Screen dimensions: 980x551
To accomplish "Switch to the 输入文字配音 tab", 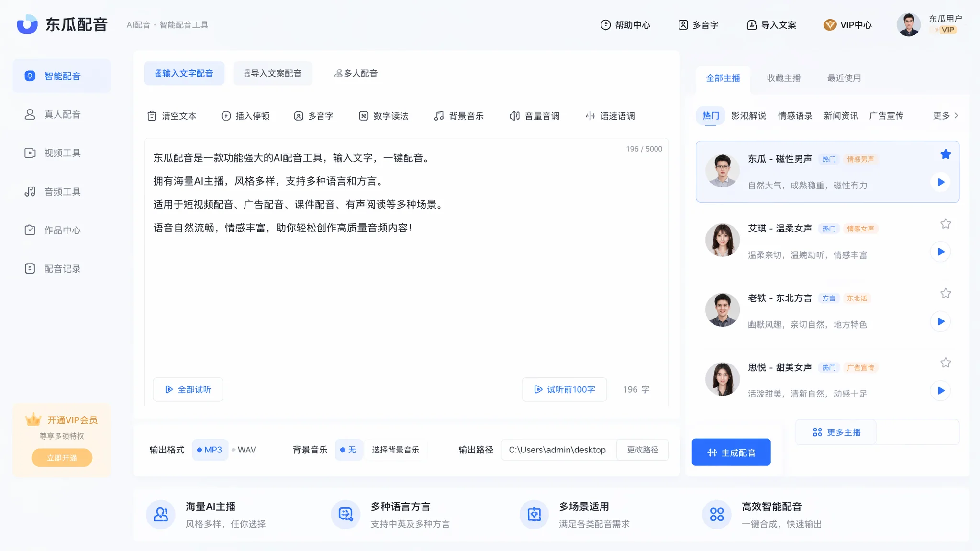I will (184, 73).
